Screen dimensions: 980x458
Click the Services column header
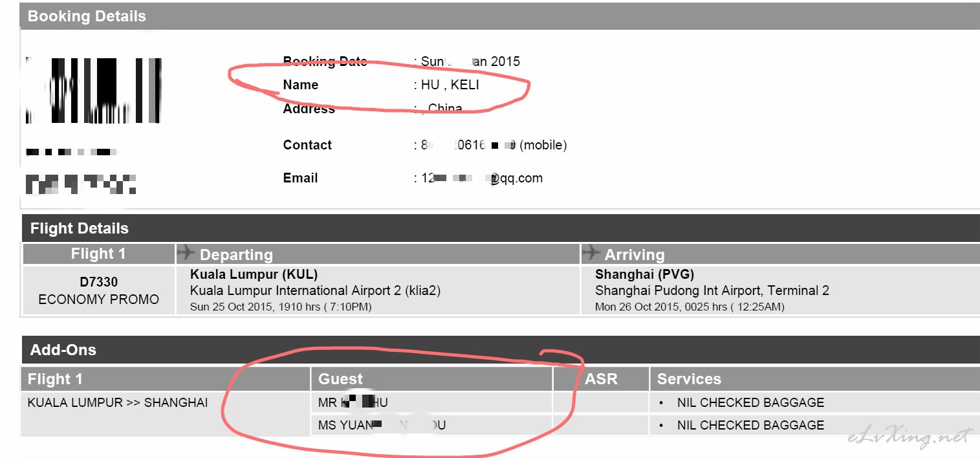[689, 379]
